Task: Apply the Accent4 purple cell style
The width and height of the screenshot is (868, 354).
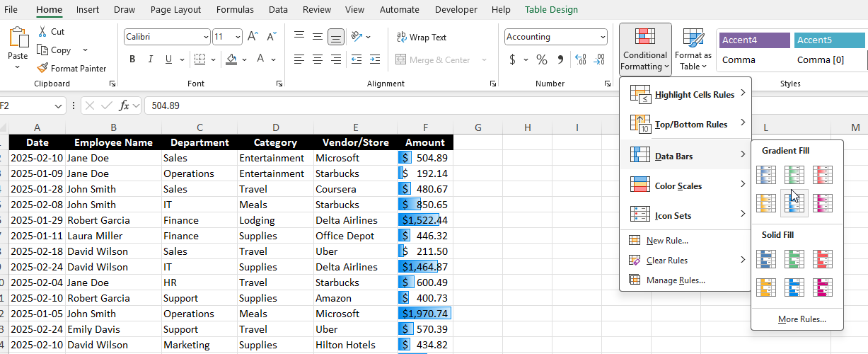Action: tap(754, 40)
